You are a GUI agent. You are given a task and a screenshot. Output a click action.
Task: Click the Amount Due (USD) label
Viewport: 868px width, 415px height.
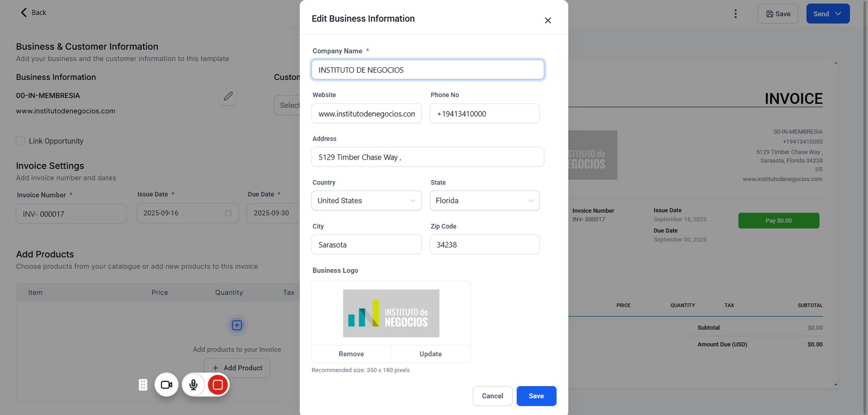722,344
